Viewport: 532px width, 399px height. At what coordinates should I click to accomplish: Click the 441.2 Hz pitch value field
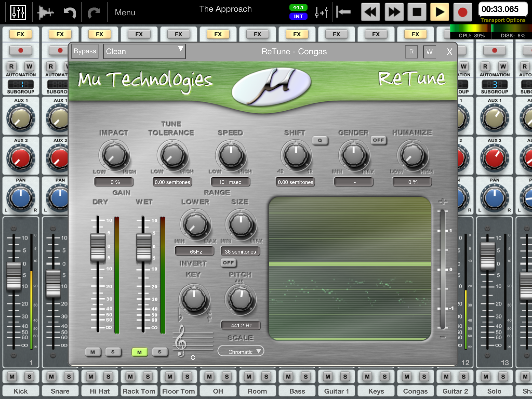[241, 325]
